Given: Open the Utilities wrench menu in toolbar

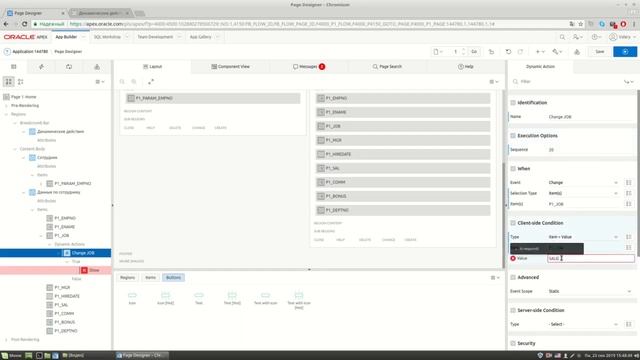Looking at the screenshot, I should click(x=557, y=51).
